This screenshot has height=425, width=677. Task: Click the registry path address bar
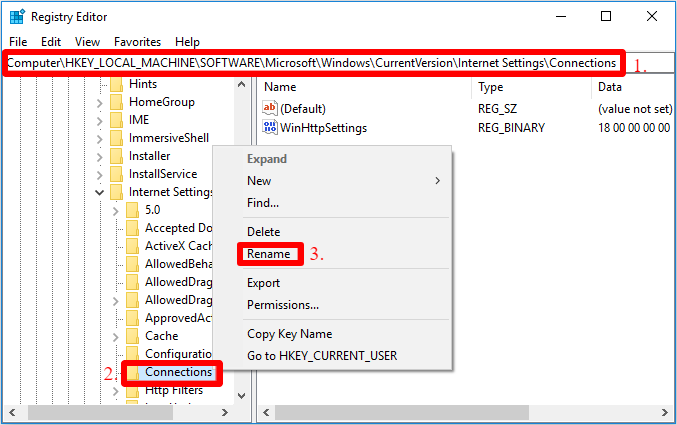(x=338, y=63)
